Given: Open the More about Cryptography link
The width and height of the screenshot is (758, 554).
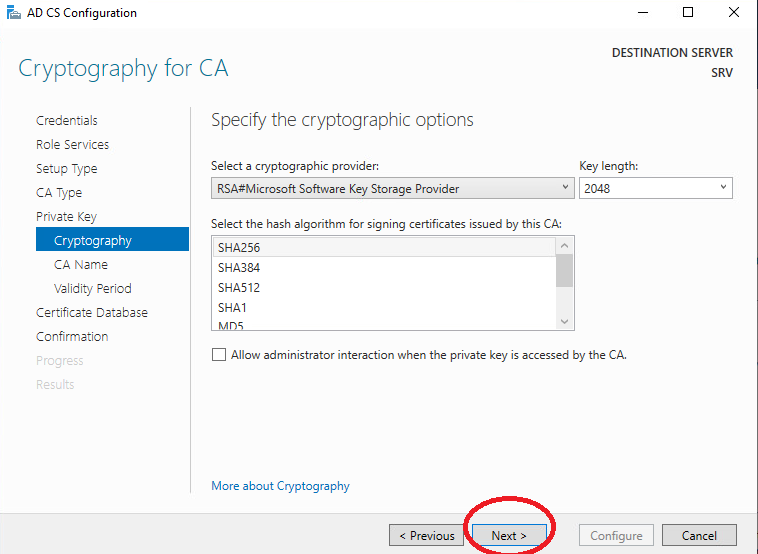Looking at the screenshot, I should click(280, 486).
